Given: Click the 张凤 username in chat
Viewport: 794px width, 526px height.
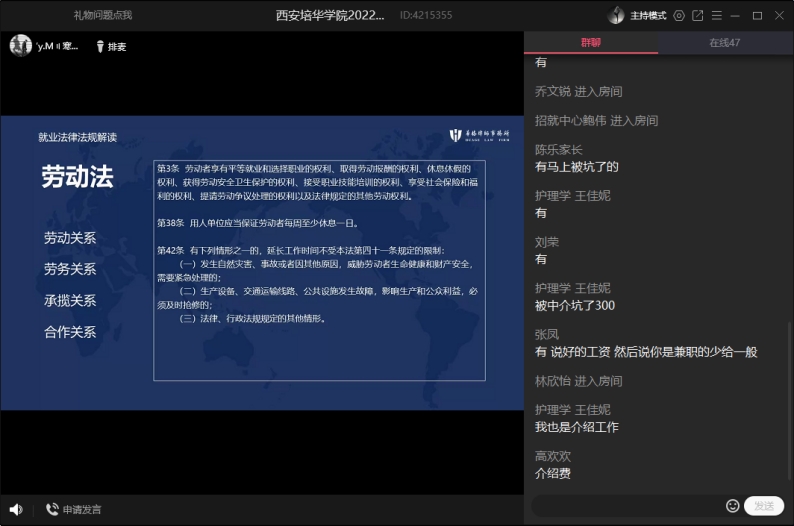Looking at the screenshot, I should click(547, 334).
